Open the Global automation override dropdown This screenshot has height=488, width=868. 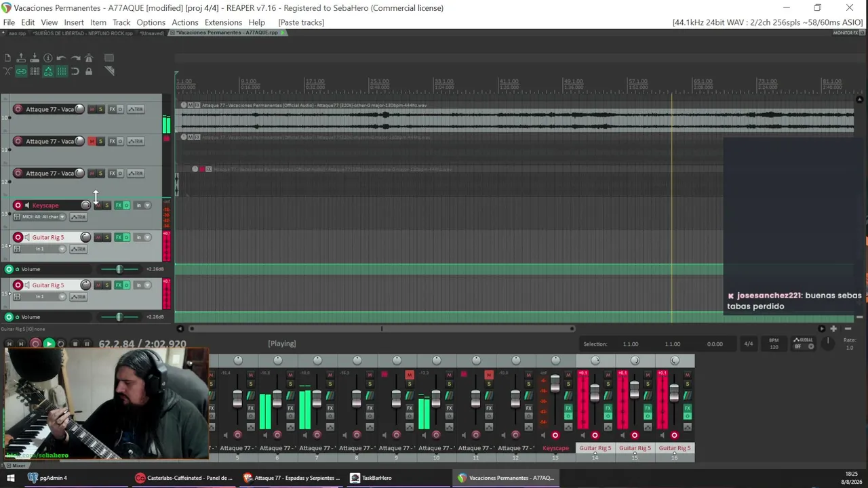coord(804,344)
